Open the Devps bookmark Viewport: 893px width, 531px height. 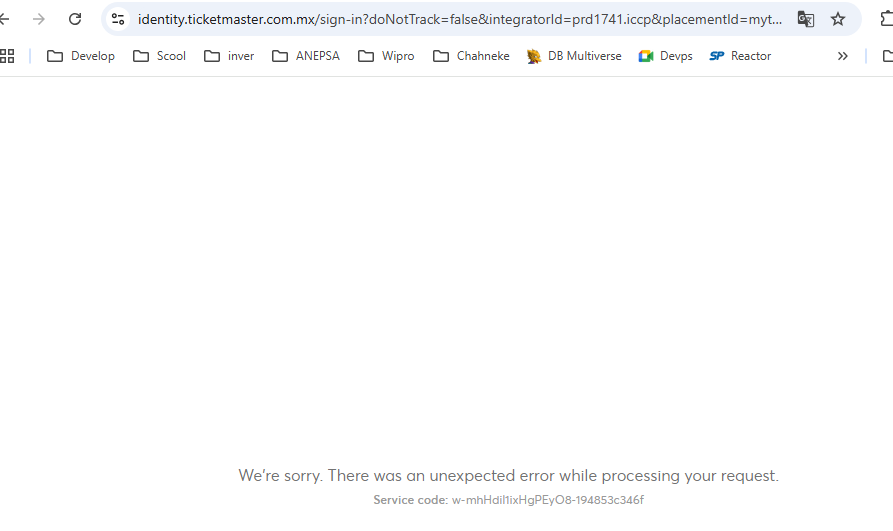666,56
